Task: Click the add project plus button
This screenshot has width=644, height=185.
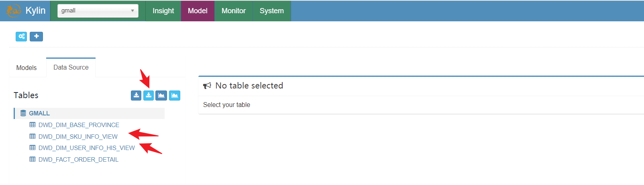Action: 36,37
